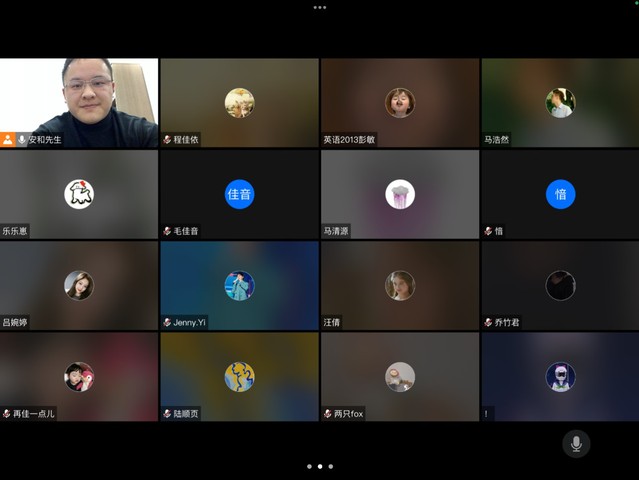Expand the three-dot handle at top
This screenshot has height=480, width=639.
[319, 7]
